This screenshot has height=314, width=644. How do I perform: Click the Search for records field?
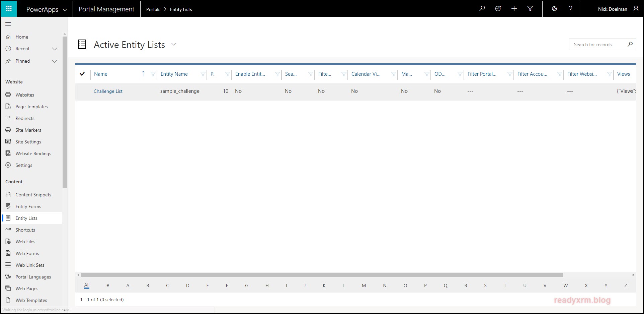[597, 45]
